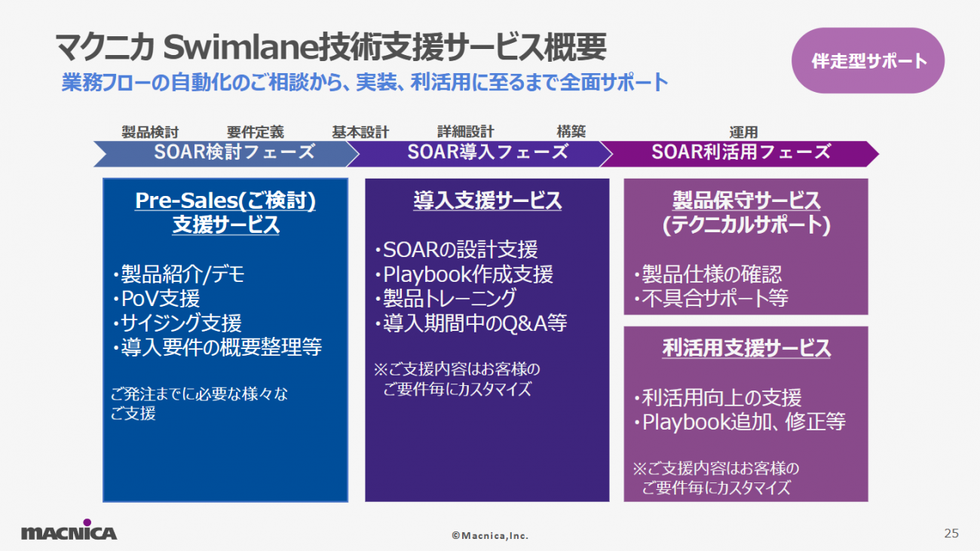980x551 pixels.
Task: Select the SOAR利活用フェーズ arrow
Action: click(740, 152)
